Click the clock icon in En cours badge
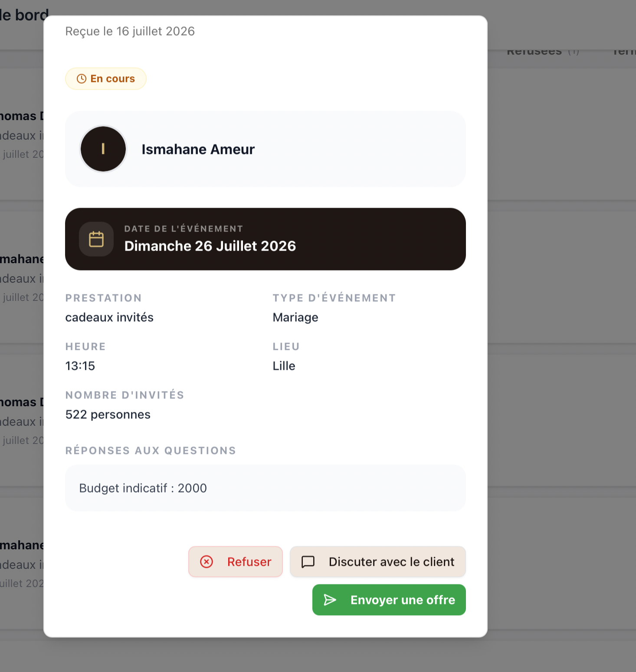This screenshot has width=636, height=672. [82, 79]
